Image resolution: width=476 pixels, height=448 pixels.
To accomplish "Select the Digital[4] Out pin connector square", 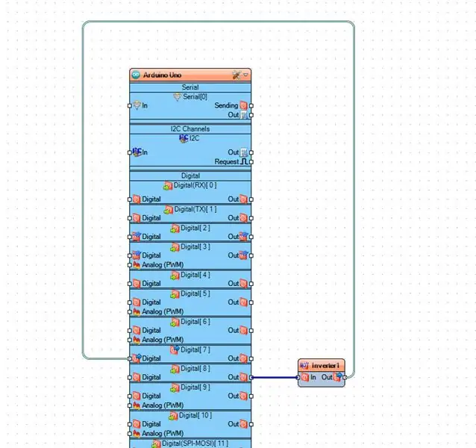I will pyautogui.click(x=251, y=284).
